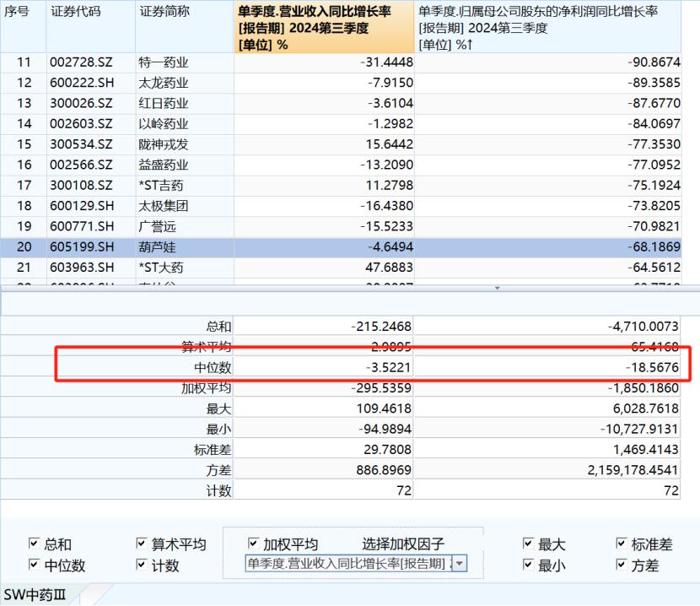Toggle the 中位数 checkbox
This screenshot has width=700, height=606.
34,565
